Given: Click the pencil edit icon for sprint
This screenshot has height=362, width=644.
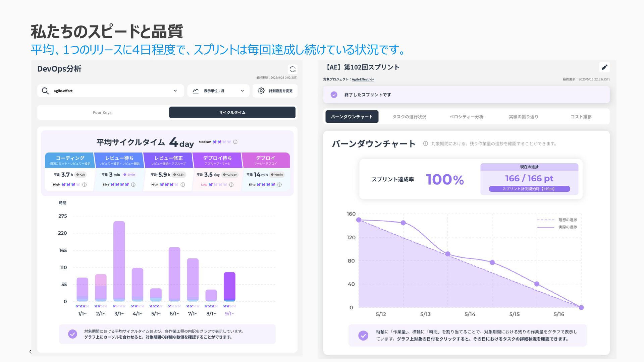Looking at the screenshot, I should point(604,67).
